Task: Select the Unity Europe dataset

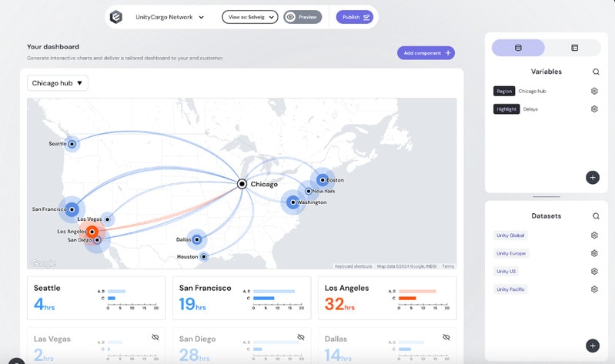Action: point(510,253)
